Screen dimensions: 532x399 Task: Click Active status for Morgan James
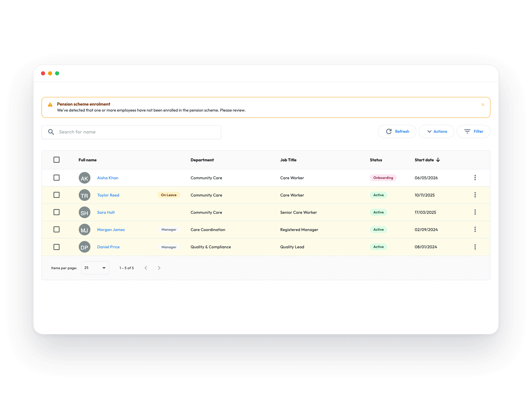[x=378, y=230]
